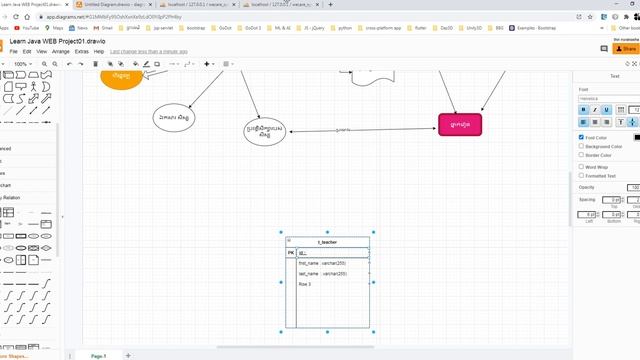Viewport: 640px width, 360px height.
Task: Open the 100% zoom dropdown
Action: pos(23,64)
